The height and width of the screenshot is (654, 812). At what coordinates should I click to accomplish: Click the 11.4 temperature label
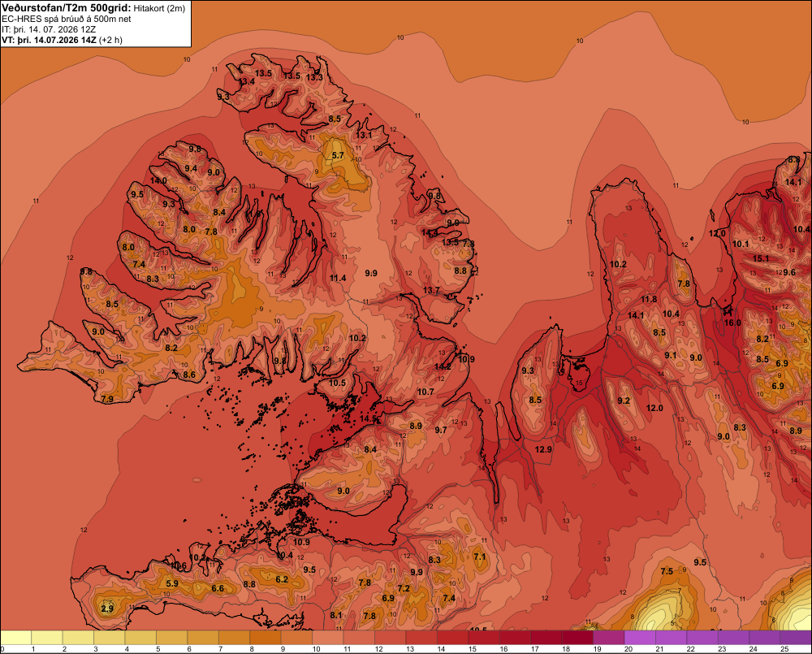(x=338, y=279)
